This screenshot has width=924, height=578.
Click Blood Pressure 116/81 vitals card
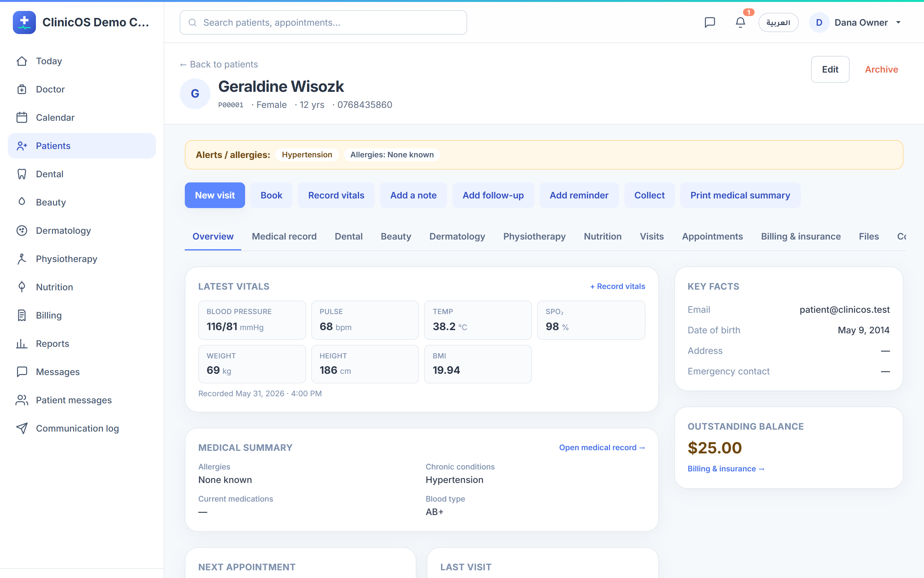click(x=252, y=320)
